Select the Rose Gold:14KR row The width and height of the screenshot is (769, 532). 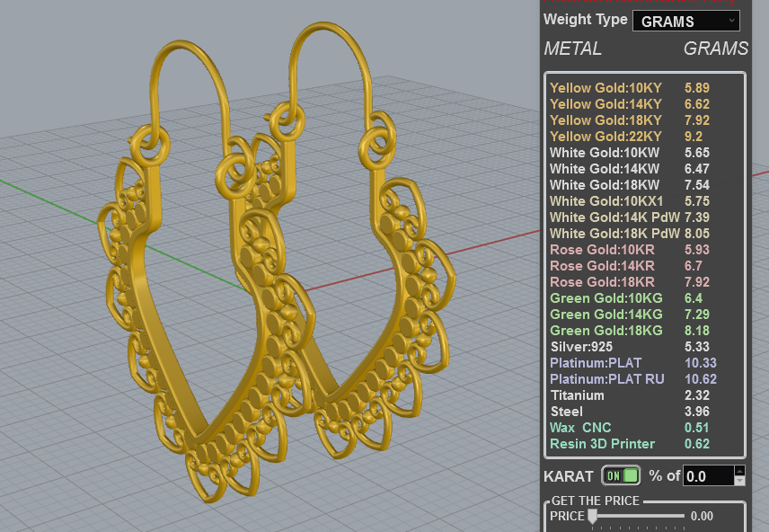(x=645, y=266)
